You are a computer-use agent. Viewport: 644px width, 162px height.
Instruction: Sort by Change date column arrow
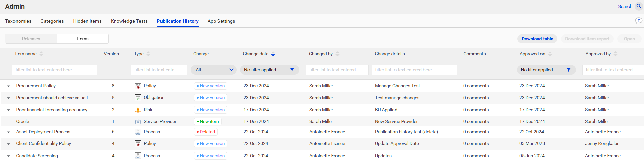click(x=273, y=54)
